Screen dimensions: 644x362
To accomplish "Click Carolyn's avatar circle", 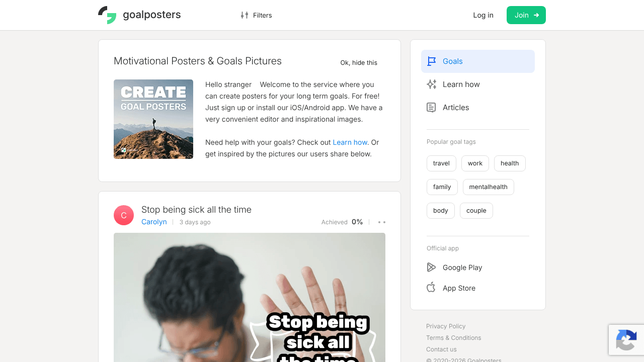I will click(124, 215).
